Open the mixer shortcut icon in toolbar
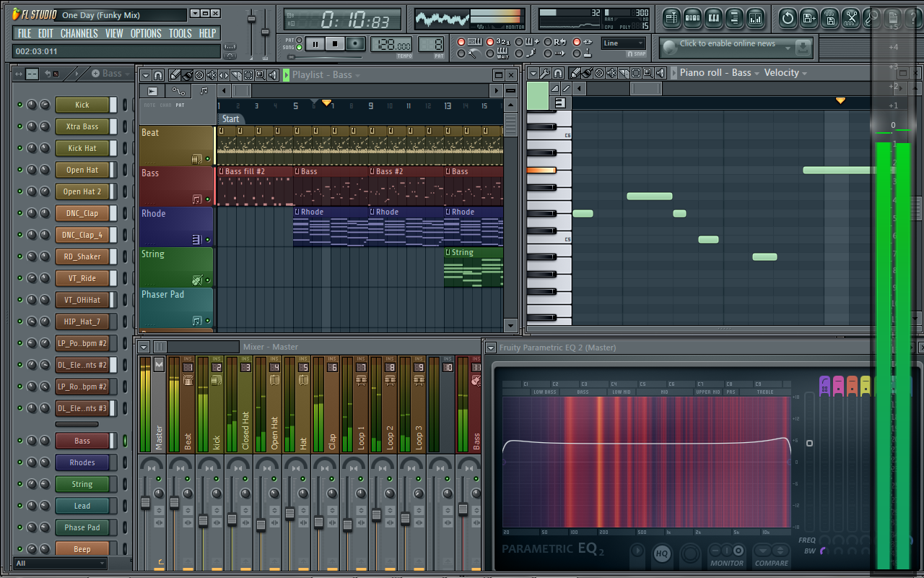Screen dimensions: 924x578 click(x=755, y=17)
